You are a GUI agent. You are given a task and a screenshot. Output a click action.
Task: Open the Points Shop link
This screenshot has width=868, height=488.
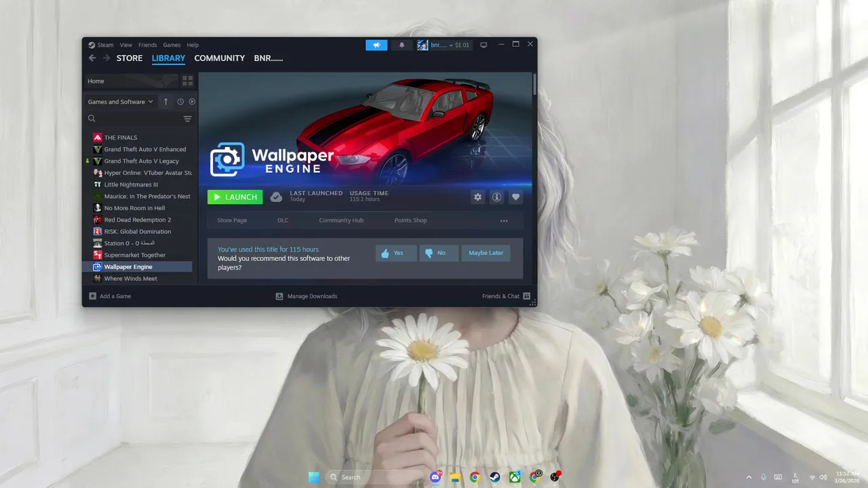coord(411,220)
